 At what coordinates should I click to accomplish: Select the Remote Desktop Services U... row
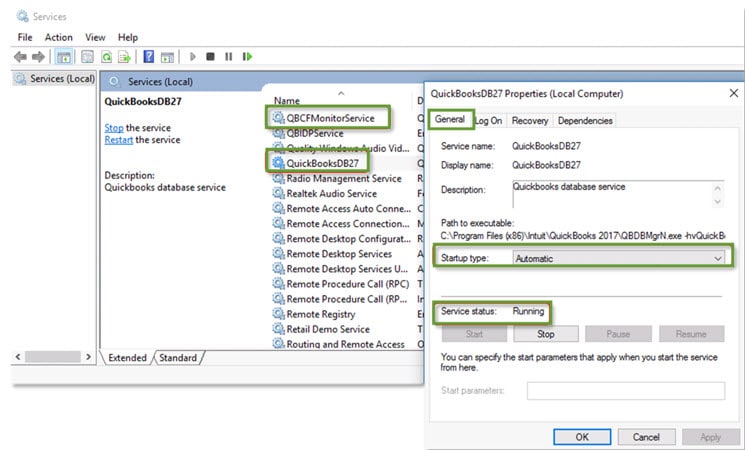(x=342, y=268)
